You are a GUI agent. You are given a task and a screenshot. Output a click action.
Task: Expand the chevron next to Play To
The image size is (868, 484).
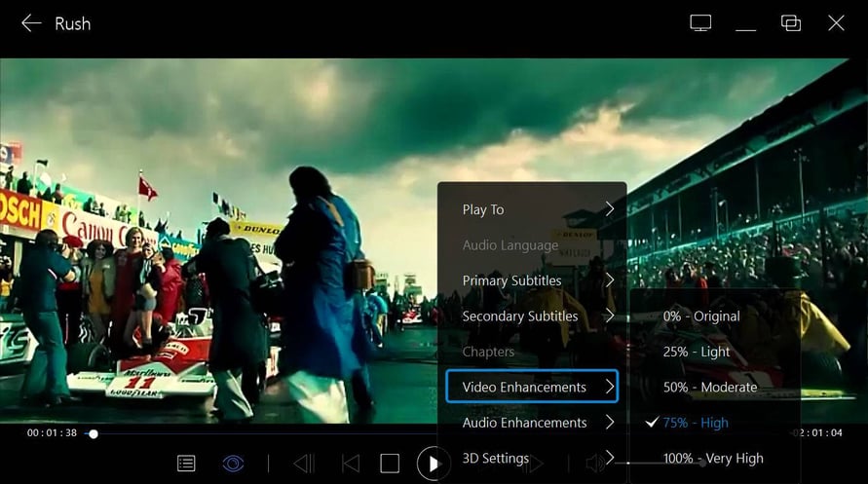pyautogui.click(x=610, y=209)
